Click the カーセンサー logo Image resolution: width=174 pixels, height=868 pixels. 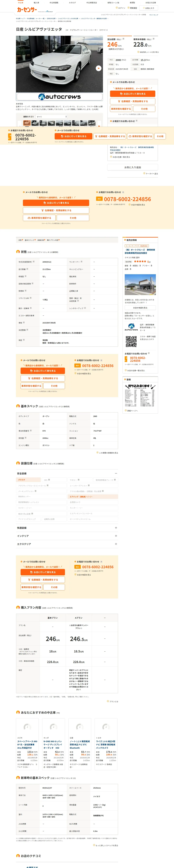pos(27,10)
